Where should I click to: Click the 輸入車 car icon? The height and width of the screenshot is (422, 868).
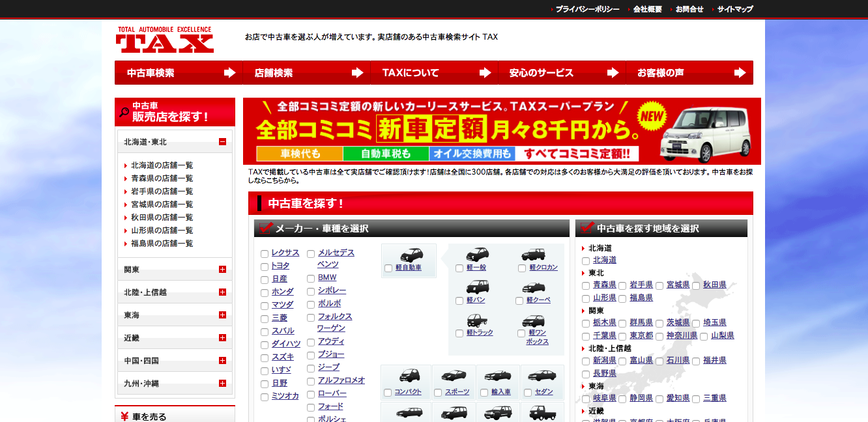[498, 376]
